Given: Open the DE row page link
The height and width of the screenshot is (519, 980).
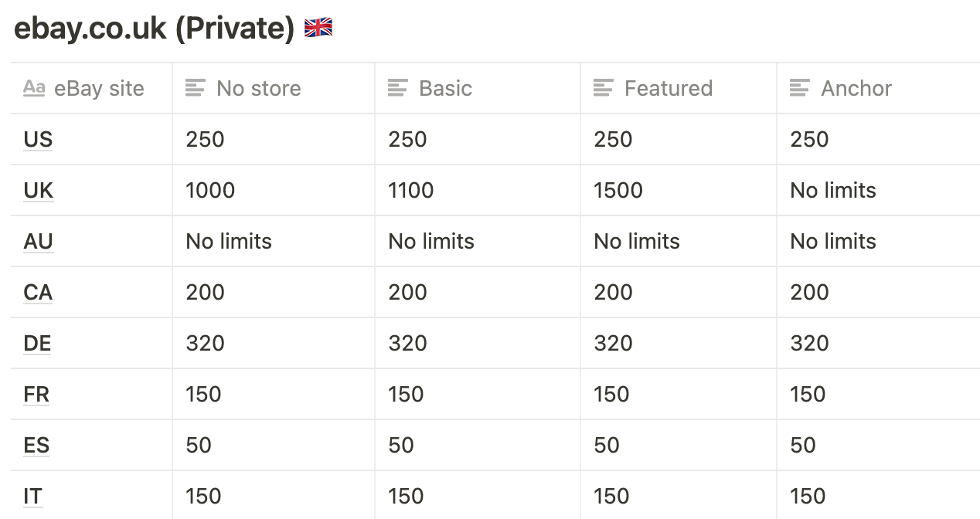Looking at the screenshot, I should [x=37, y=343].
